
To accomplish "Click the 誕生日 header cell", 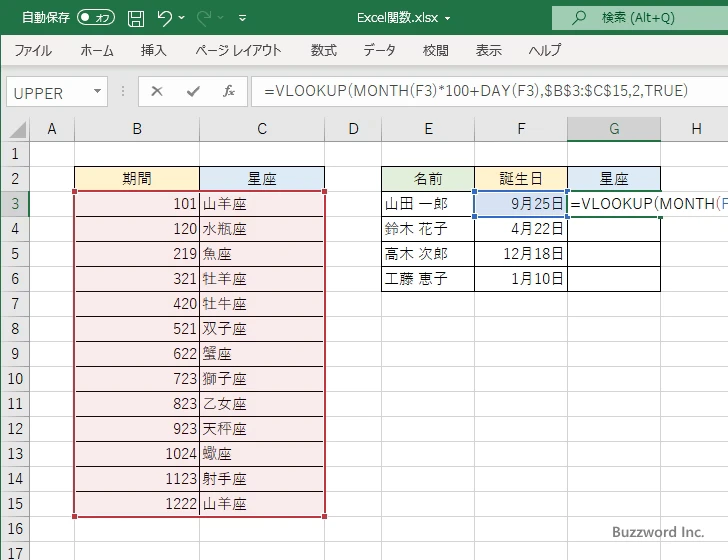I will (521, 179).
